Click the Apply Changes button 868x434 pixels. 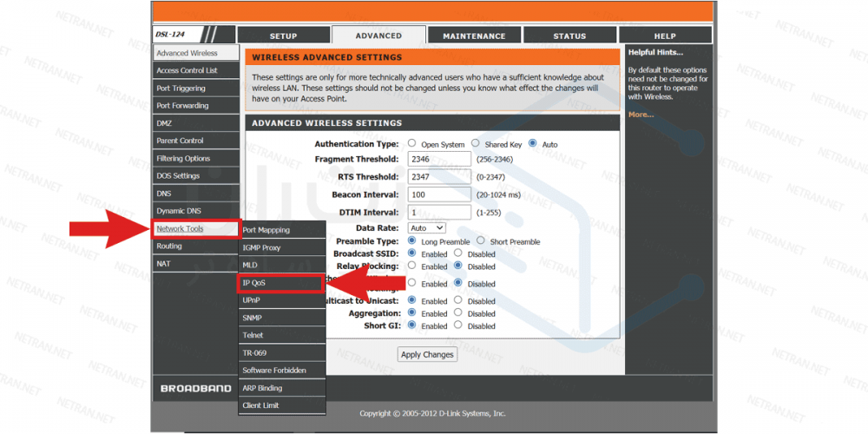427,354
